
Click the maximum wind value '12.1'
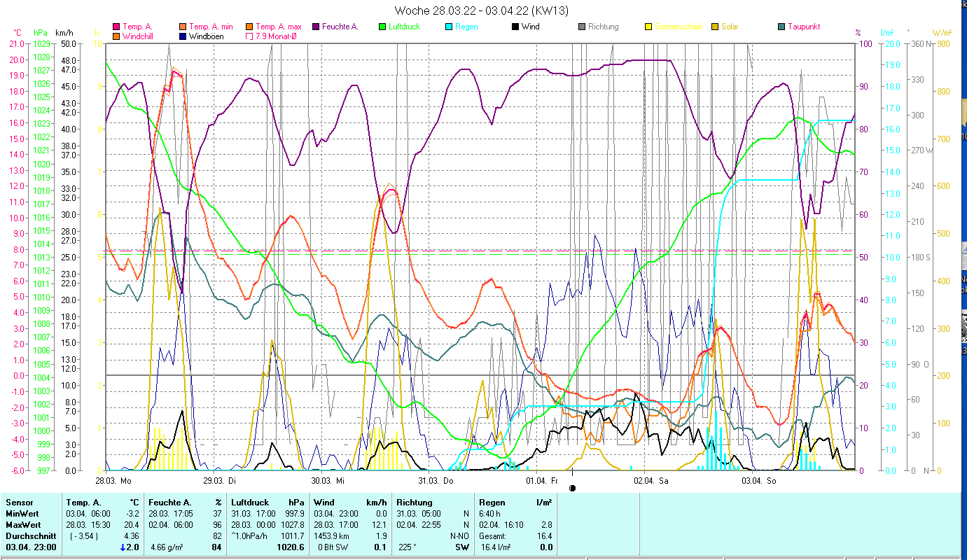pyautogui.click(x=379, y=524)
